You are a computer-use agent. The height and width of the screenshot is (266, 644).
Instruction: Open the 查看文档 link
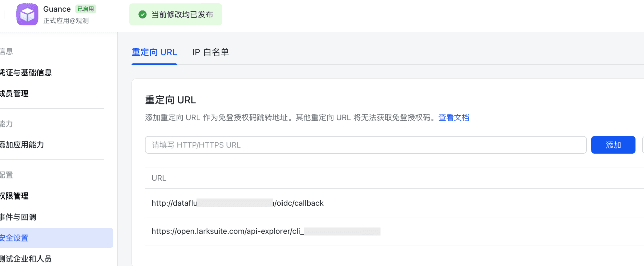point(454,117)
